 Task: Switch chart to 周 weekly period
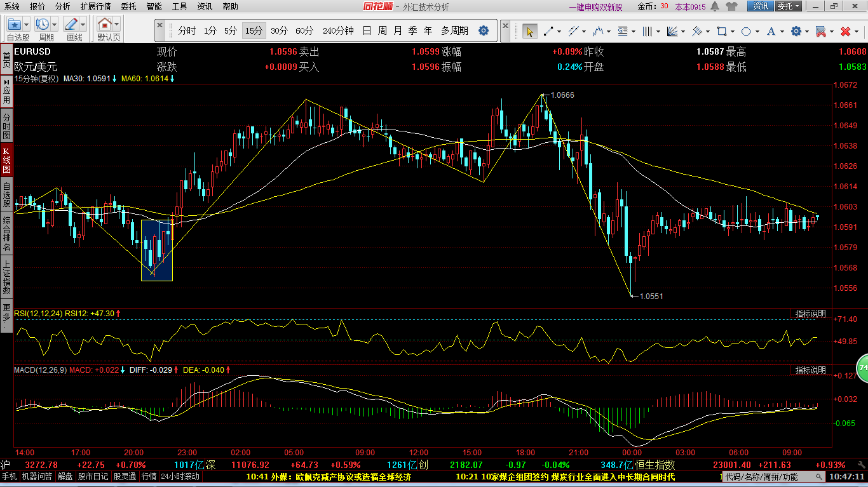382,30
